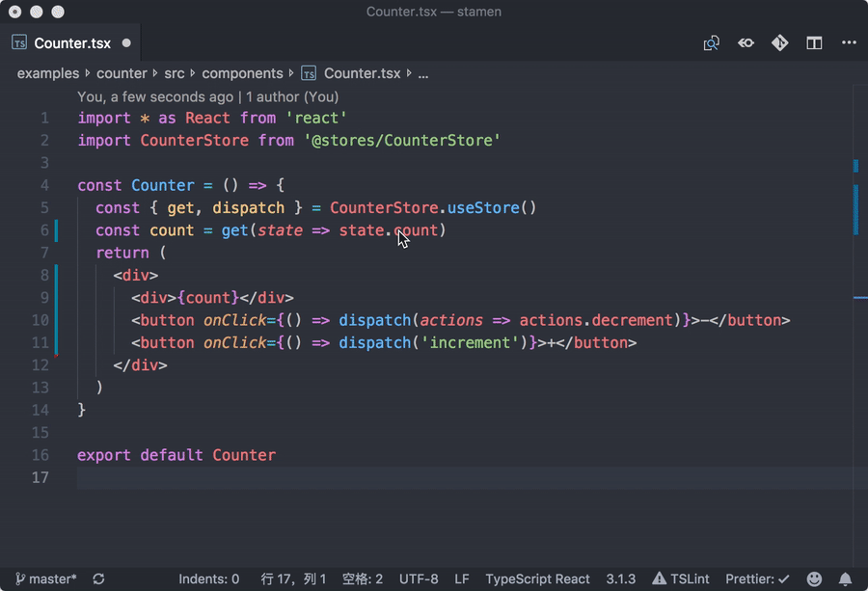Split the editor with split icon
868x591 pixels.
click(814, 43)
